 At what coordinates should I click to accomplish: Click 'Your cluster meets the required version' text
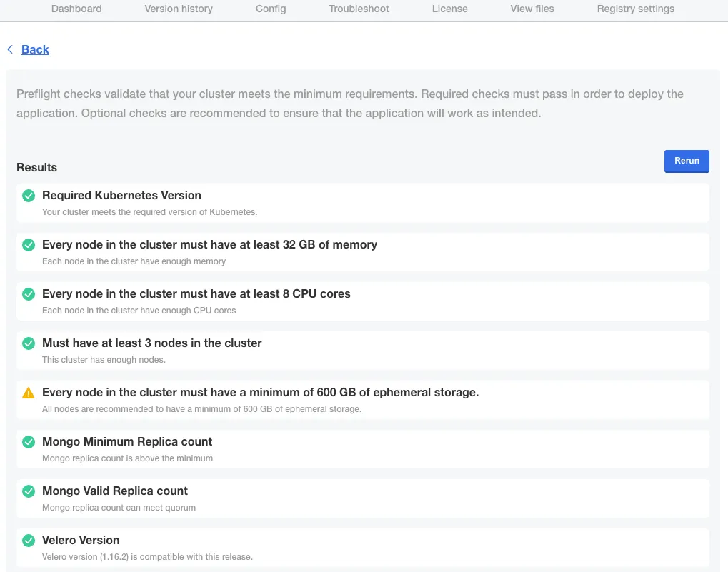149,212
